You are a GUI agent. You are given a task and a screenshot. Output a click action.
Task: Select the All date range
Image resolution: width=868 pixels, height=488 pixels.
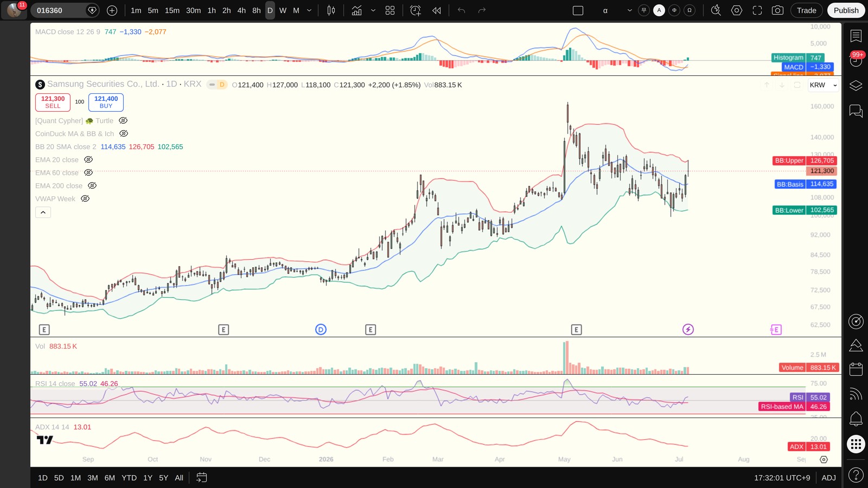click(179, 478)
